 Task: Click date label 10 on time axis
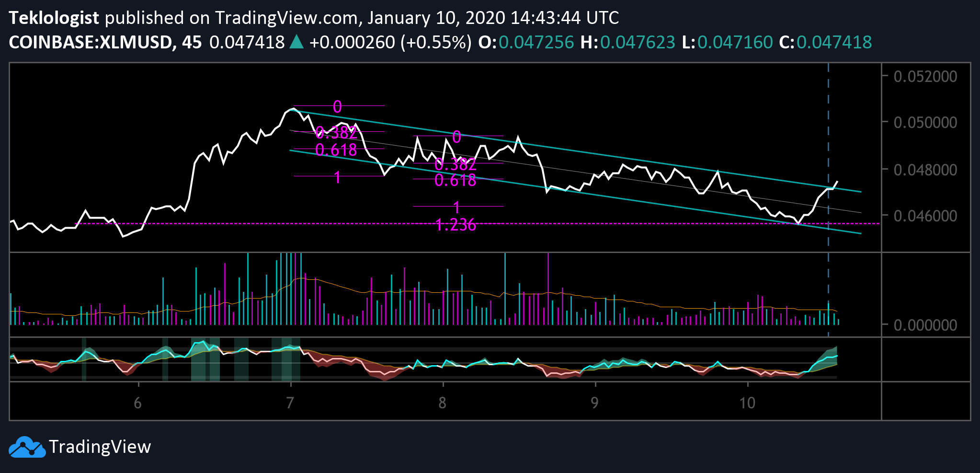click(747, 403)
